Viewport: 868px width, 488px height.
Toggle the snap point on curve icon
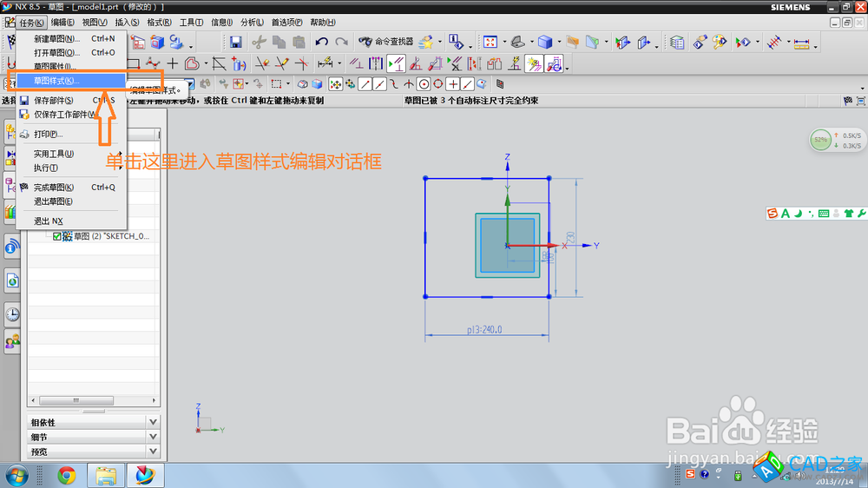point(467,84)
